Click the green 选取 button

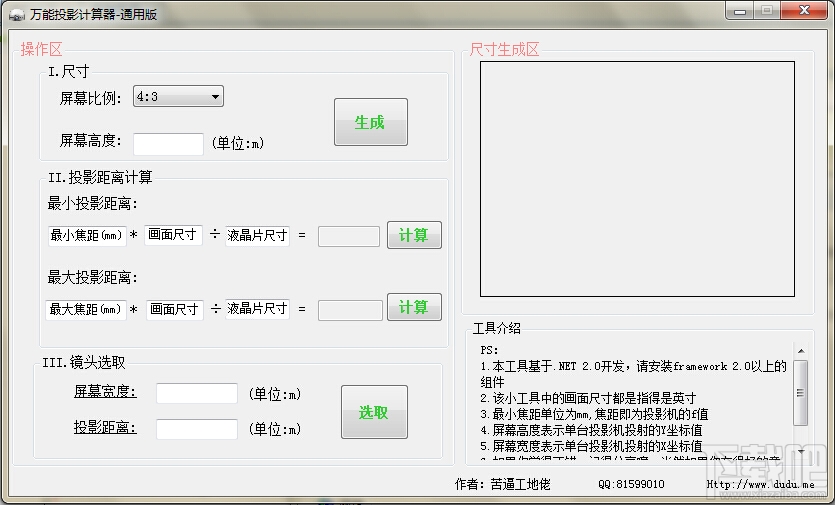[374, 412]
